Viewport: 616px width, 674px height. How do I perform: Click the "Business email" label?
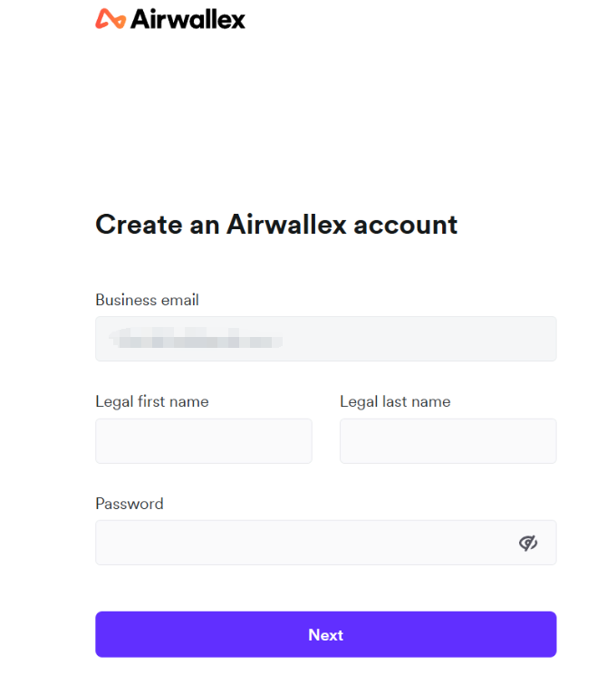pos(147,300)
